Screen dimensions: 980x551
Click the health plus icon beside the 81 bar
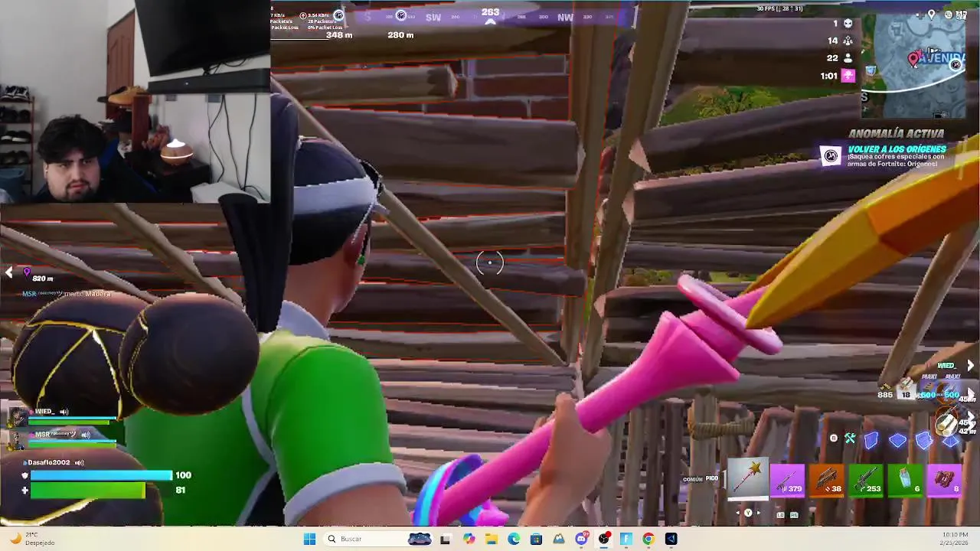[x=24, y=491]
